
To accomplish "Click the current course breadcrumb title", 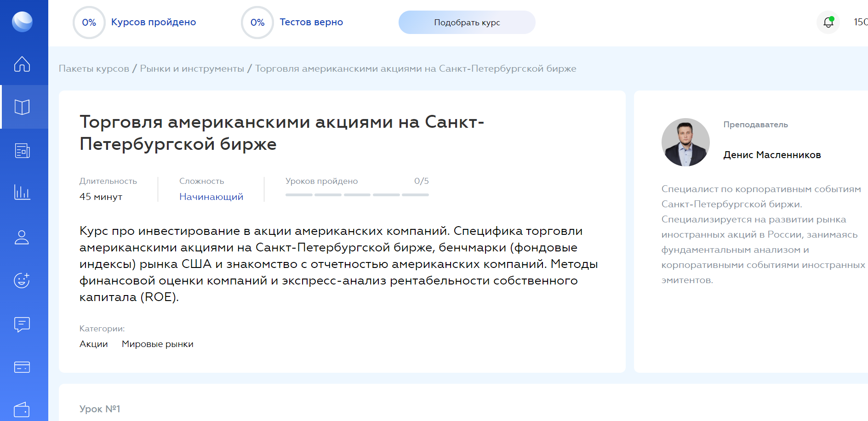I will [x=416, y=68].
